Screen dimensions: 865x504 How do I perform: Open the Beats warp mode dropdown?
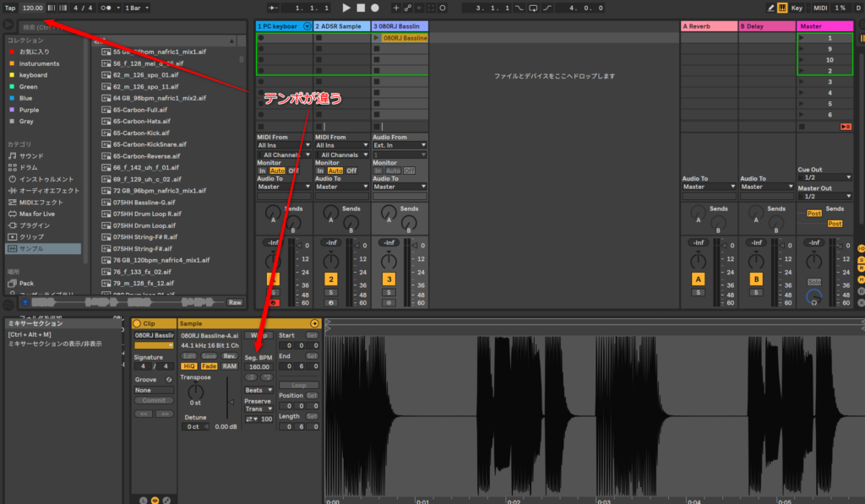[258, 390]
